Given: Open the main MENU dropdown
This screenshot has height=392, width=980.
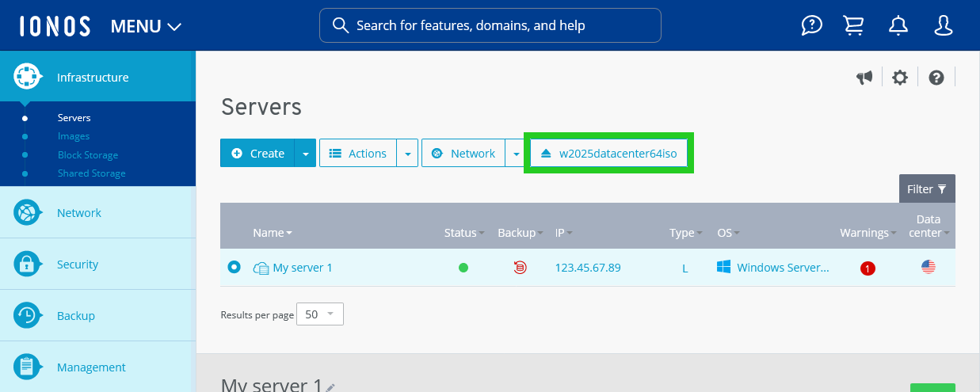Looking at the screenshot, I should coord(146,26).
